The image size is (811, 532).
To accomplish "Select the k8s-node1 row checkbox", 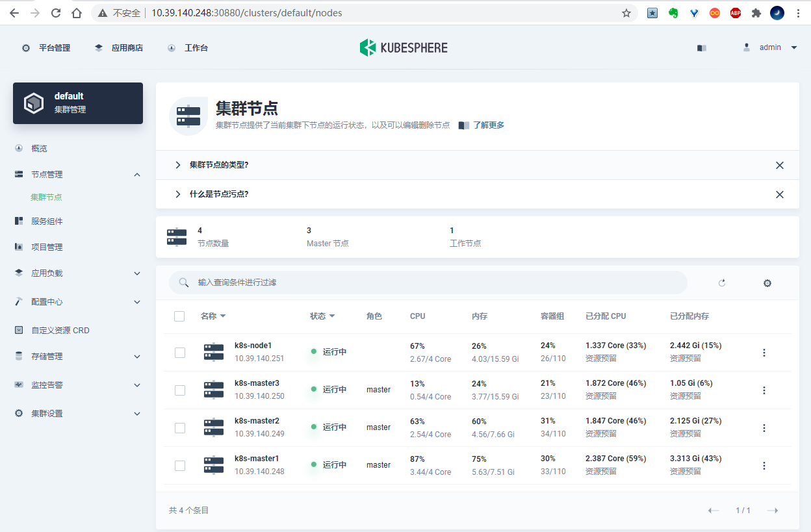I will tap(180, 353).
